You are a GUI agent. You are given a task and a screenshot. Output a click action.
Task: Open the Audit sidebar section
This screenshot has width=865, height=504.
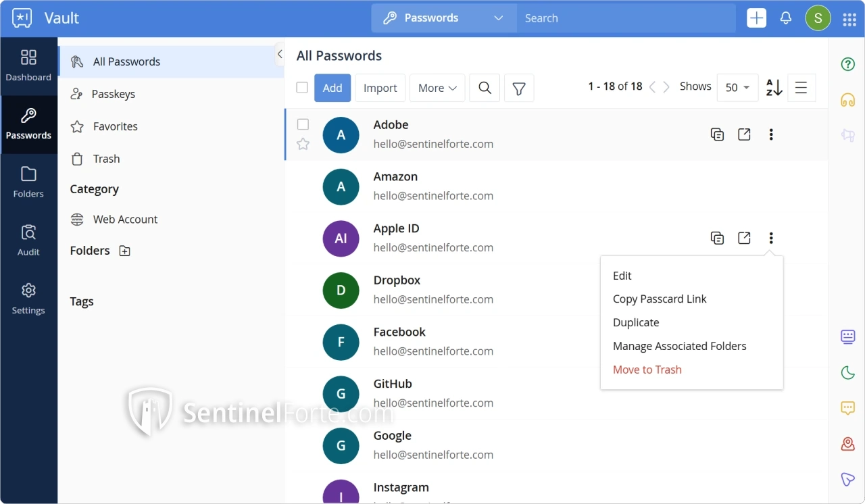click(x=28, y=241)
